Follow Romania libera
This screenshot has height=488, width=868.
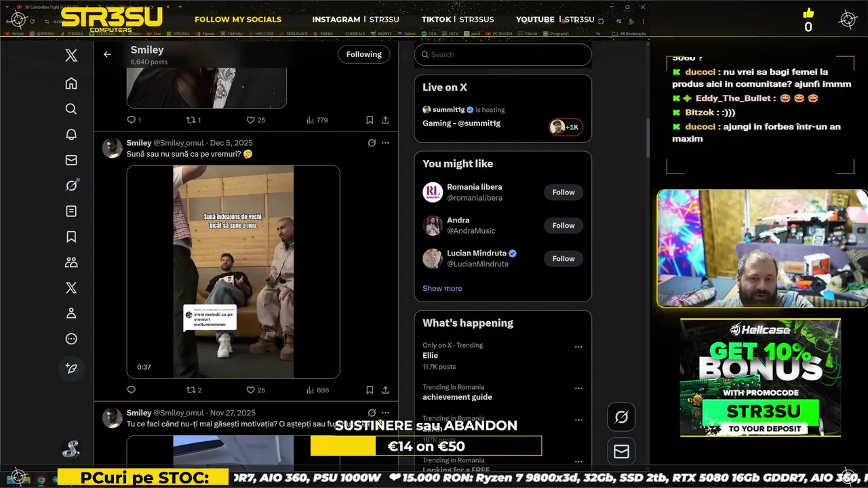point(564,192)
